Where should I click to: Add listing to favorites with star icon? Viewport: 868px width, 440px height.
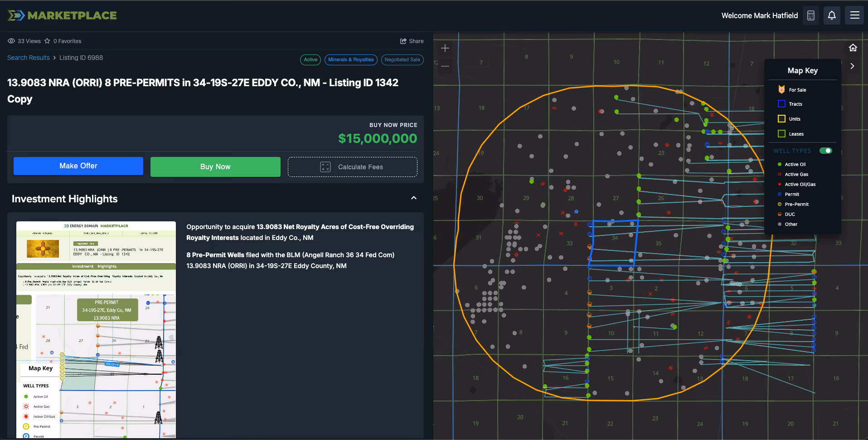click(x=47, y=41)
